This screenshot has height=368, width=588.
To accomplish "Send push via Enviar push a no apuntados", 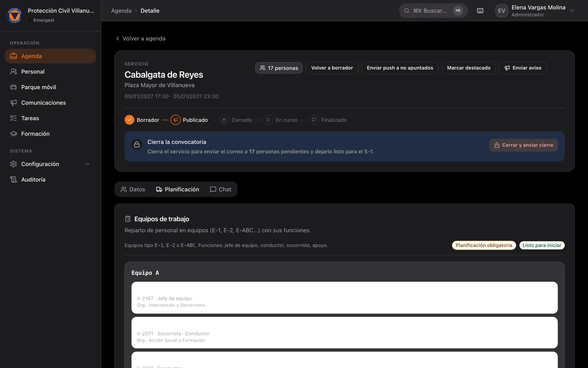I will click(400, 68).
